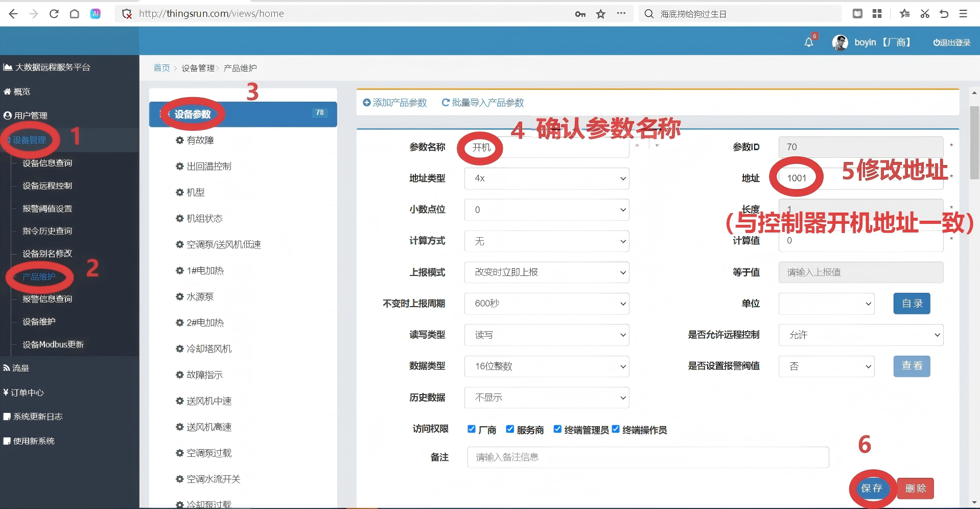Screen dimensions: 980x509
Task: Toggle the 服务商 checkbox
Action: coord(510,429)
